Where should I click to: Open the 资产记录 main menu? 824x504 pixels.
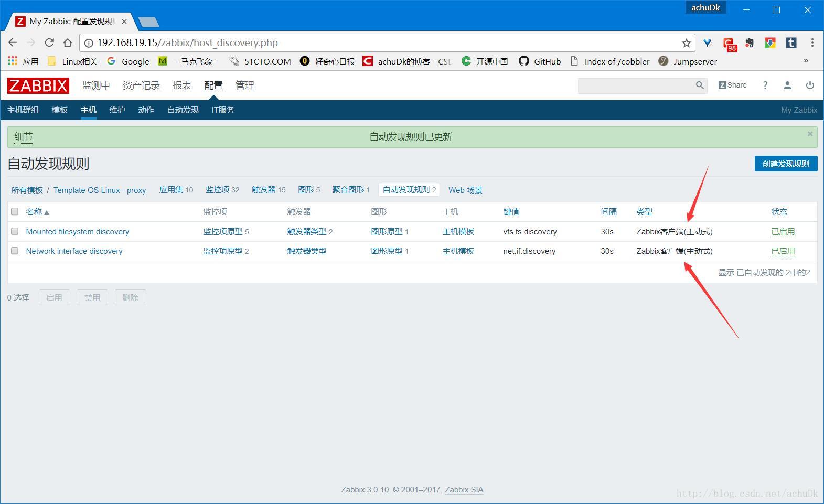141,85
